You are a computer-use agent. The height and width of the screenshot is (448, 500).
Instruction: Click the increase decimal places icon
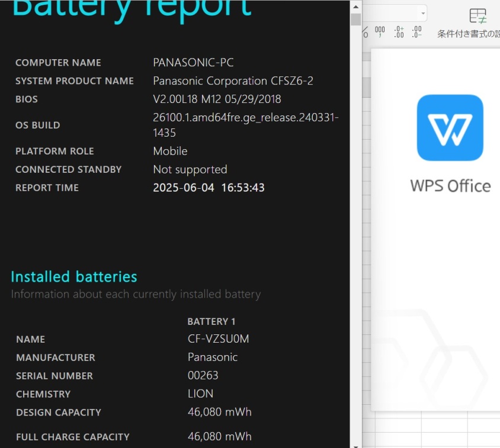399,32
